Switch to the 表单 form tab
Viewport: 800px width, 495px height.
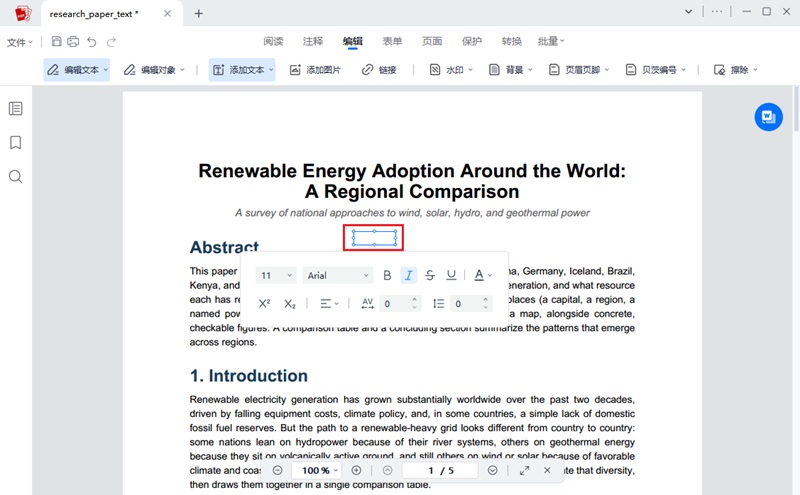(392, 41)
